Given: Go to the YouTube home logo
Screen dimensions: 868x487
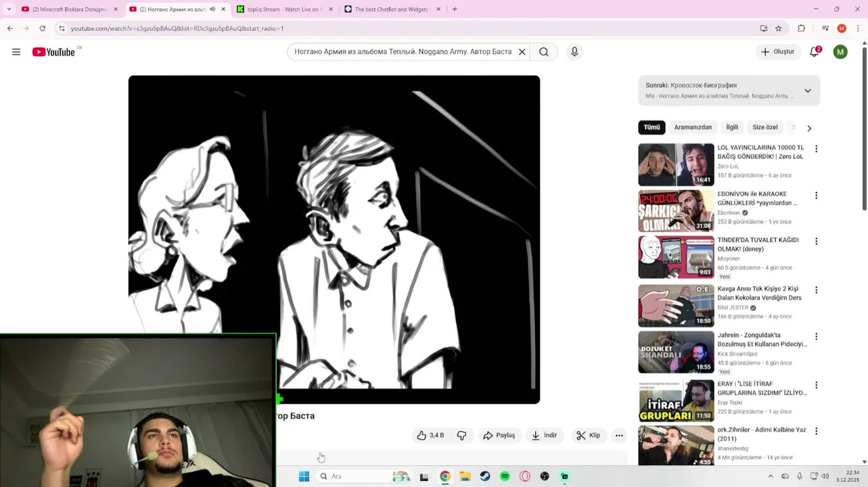Looking at the screenshot, I should pos(54,52).
